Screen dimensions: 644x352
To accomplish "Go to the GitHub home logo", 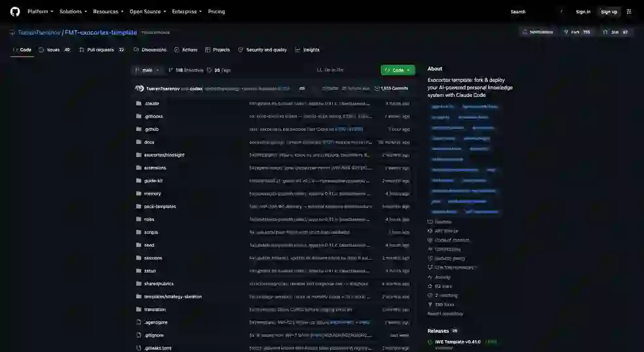I will click(15, 12).
